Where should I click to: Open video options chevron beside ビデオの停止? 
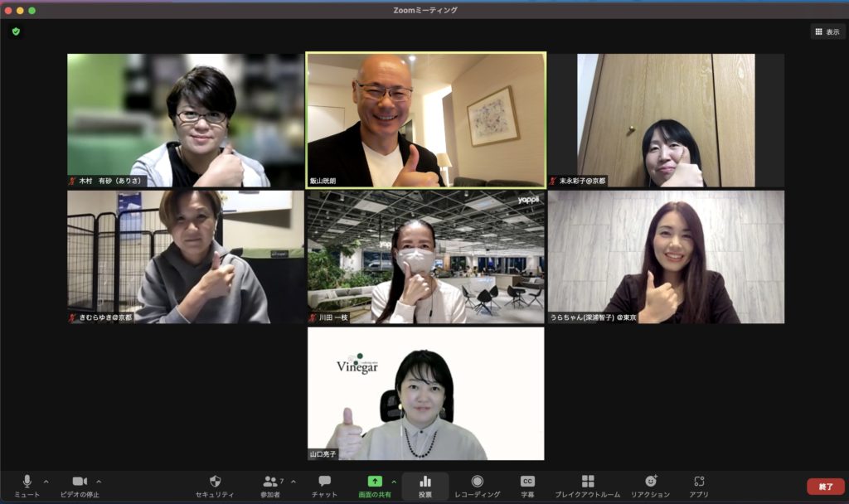99,482
